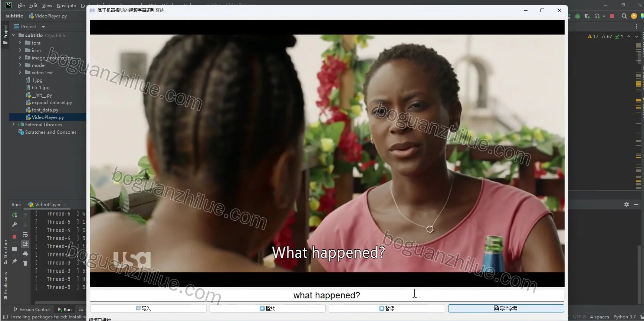Image resolution: width=644 pixels, height=321 pixels.
Task: Open Search Everywhere magnifier icon
Action: coord(624,16)
